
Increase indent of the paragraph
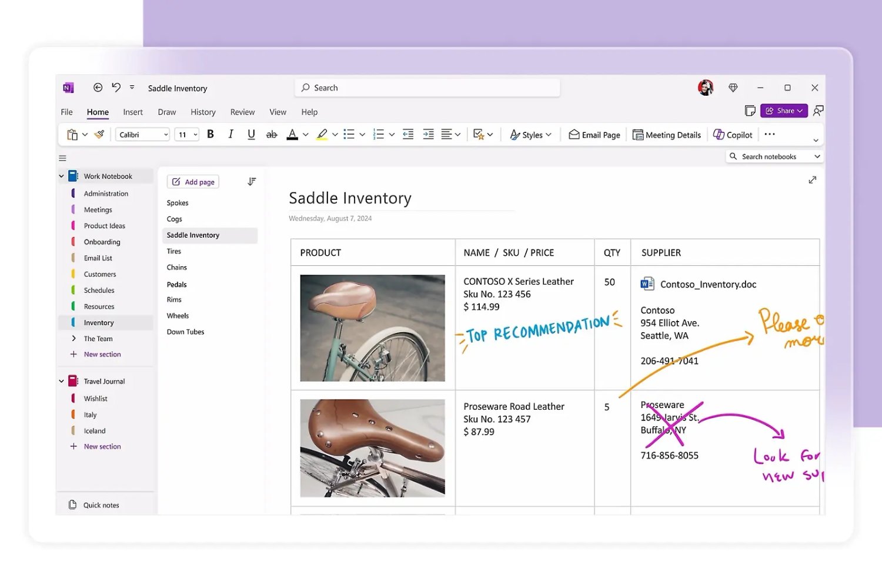[x=428, y=135]
